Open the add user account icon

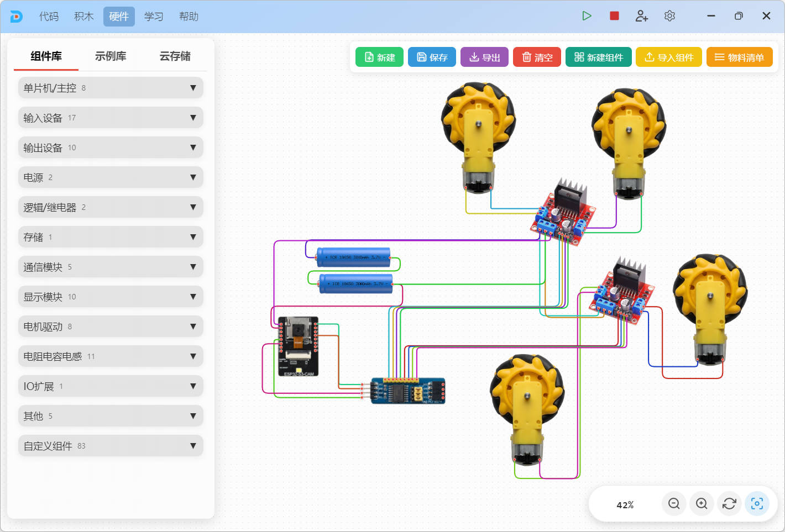point(641,16)
